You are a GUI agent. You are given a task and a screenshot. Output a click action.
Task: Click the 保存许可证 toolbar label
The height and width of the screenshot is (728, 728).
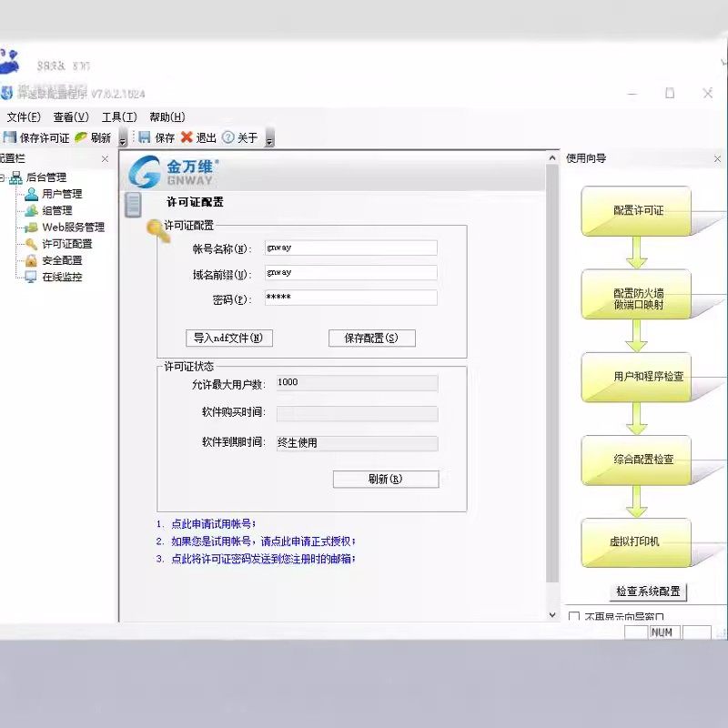click(x=45, y=138)
